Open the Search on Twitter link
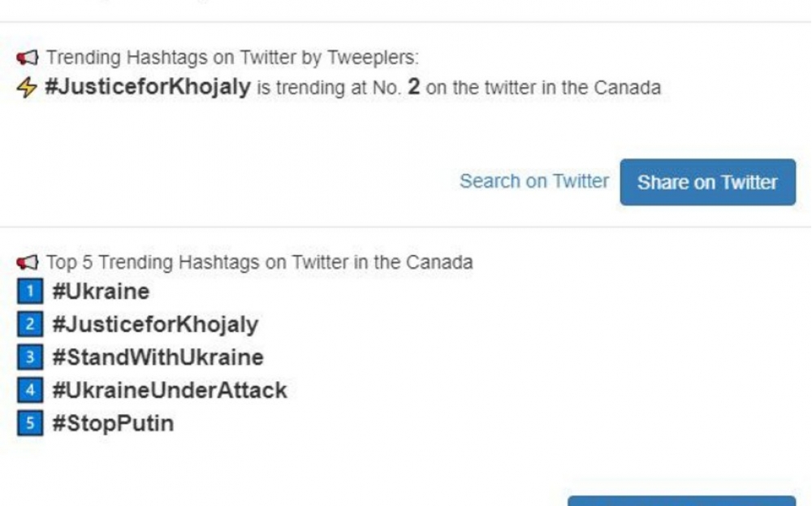Viewport: 812px width, 506px height. 533,181
